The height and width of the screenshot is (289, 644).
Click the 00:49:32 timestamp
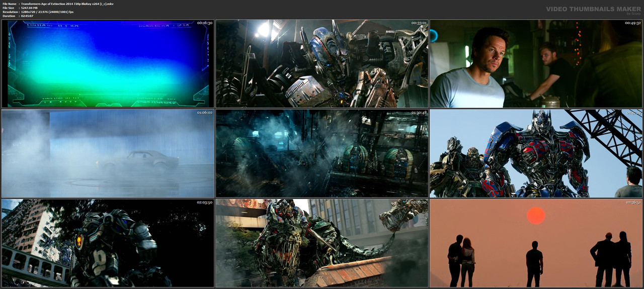633,23
